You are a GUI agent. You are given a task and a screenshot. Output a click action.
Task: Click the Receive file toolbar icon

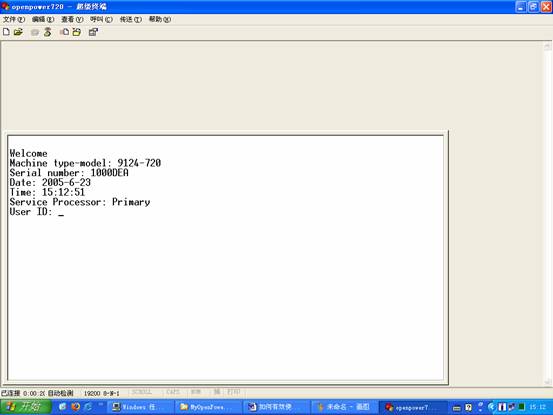(77, 32)
